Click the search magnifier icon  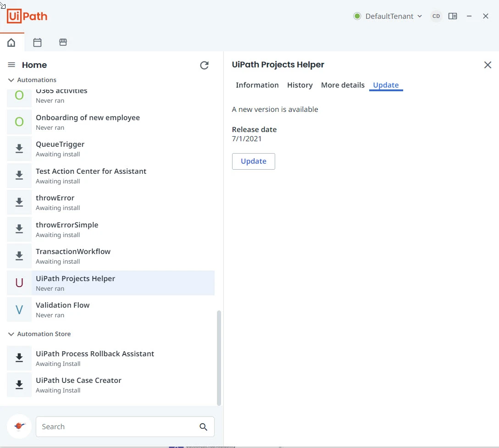click(203, 427)
